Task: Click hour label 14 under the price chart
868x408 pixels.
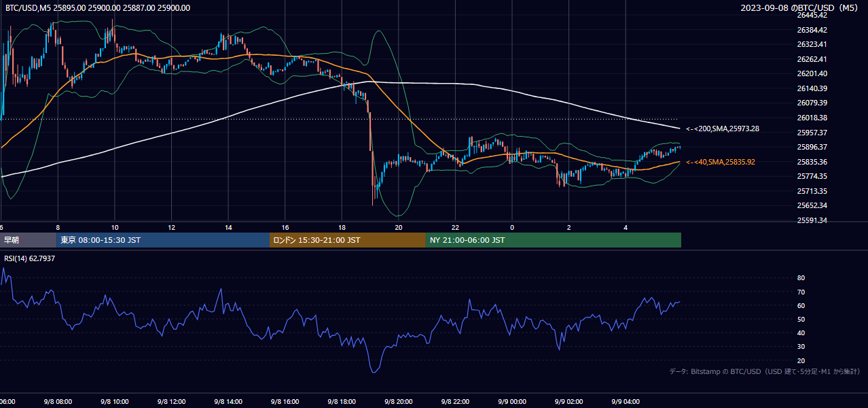Action: (229, 227)
